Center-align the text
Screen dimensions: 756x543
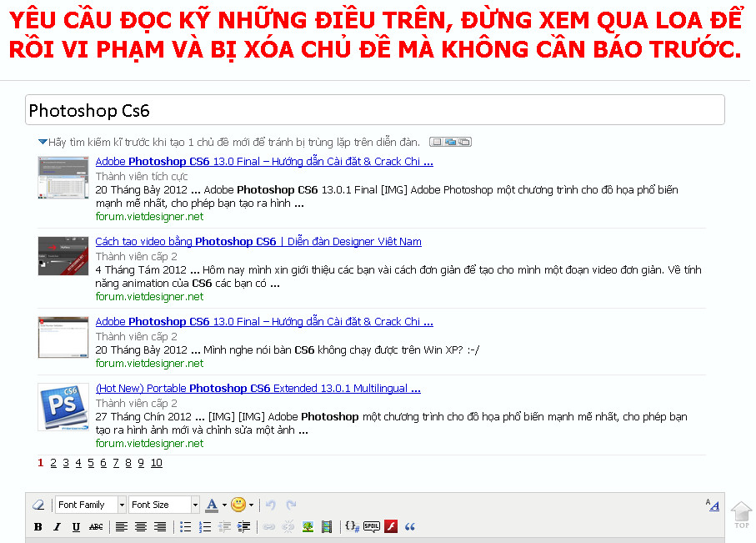coord(141,526)
